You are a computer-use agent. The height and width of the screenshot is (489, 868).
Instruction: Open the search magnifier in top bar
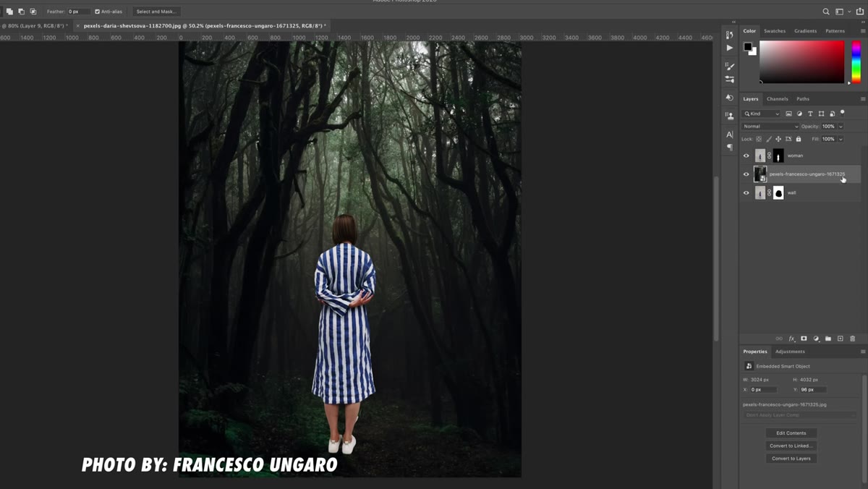click(x=826, y=12)
